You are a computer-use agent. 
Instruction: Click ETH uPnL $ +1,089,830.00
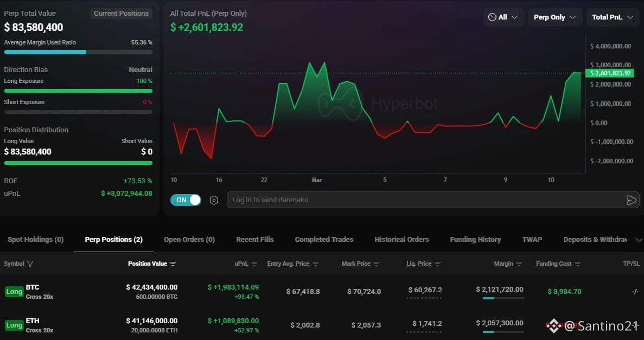(233, 320)
